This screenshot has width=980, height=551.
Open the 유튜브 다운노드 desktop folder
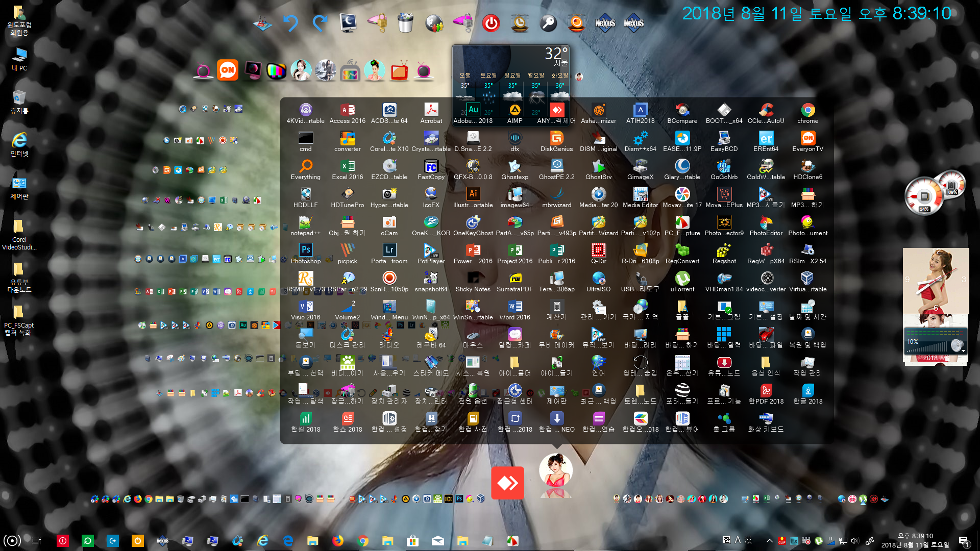[x=19, y=277]
